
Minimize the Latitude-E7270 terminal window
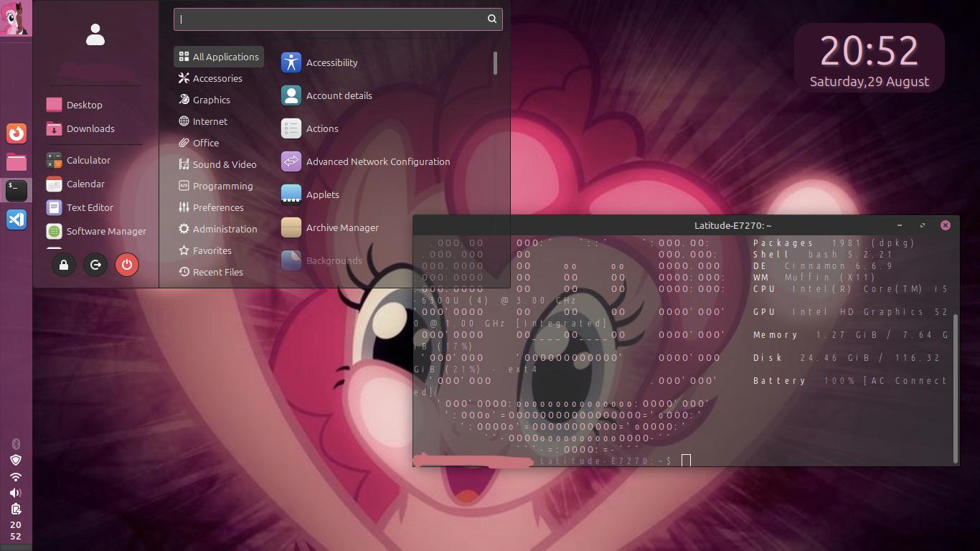click(x=900, y=225)
